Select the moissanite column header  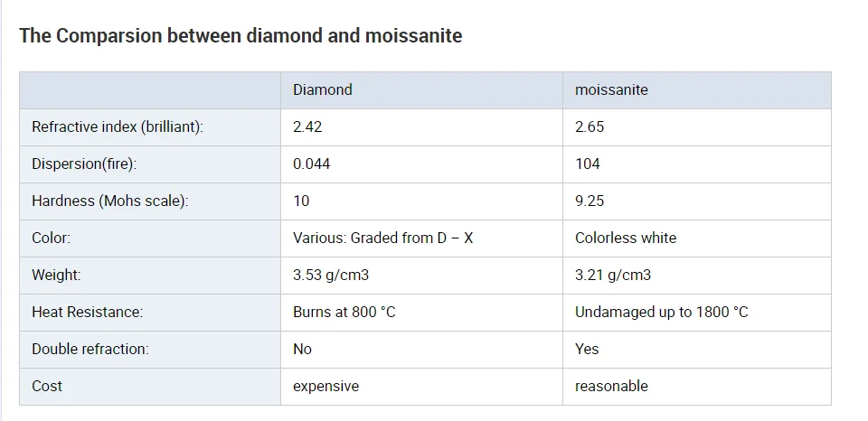(x=611, y=90)
